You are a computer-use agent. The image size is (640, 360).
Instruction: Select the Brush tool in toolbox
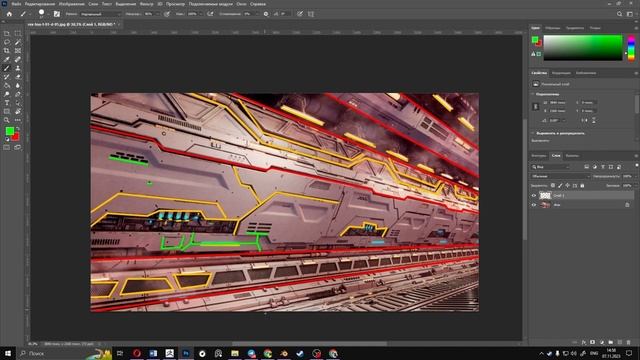pos(7,68)
